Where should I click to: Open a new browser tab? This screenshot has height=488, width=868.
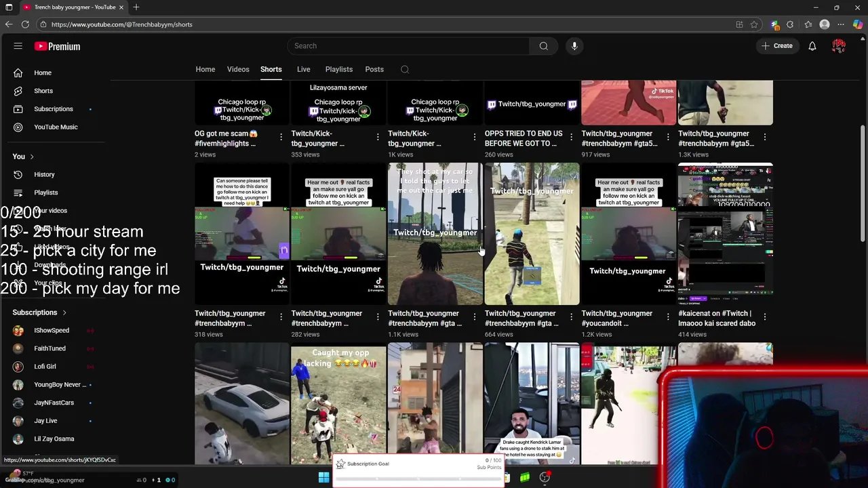tap(136, 7)
